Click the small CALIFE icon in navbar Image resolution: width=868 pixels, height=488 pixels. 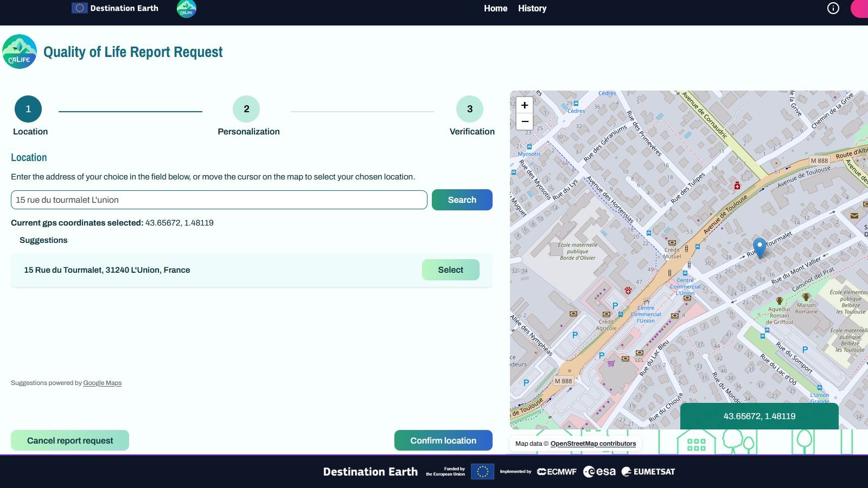(x=187, y=9)
